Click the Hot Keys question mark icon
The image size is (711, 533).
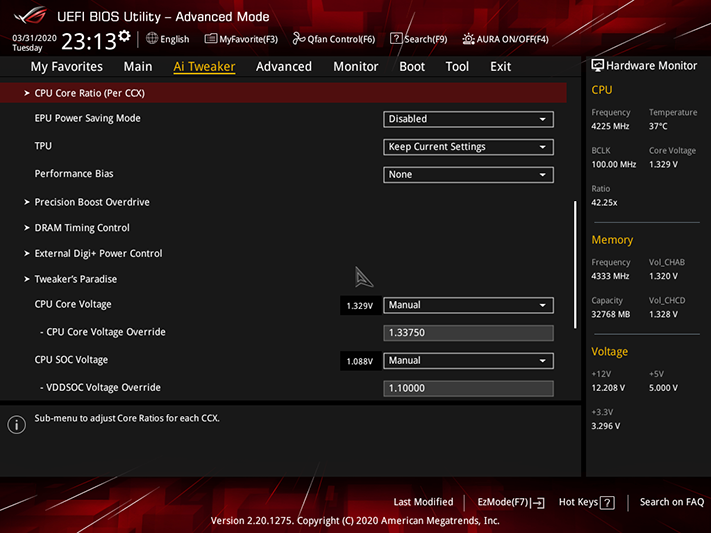(x=607, y=503)
